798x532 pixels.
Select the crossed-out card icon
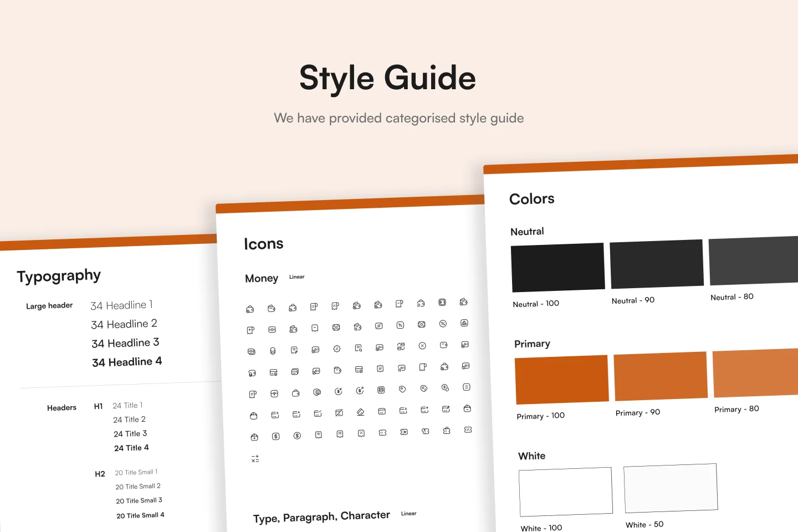[339, 413]
